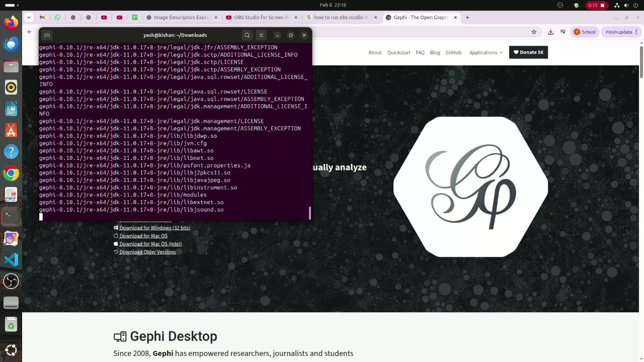Click the Gephi Desktop heading
Viewport: 644px width, 362px height.
(x=166, y=336)
